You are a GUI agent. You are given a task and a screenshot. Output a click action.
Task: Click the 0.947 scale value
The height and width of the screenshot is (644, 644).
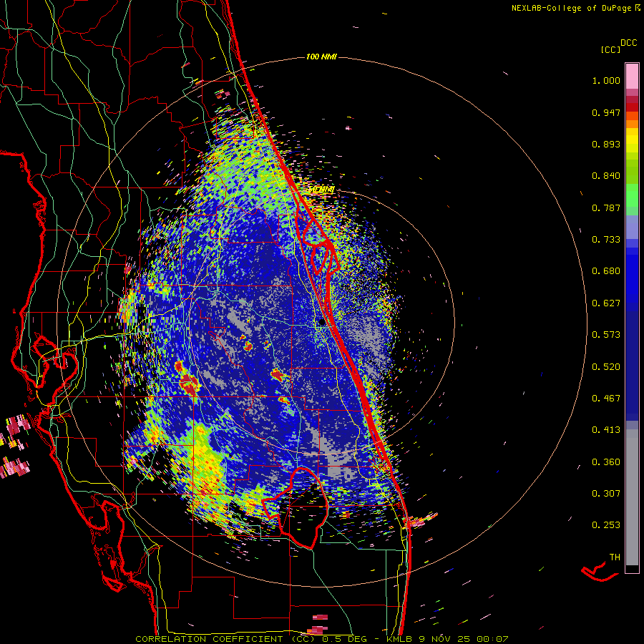pos(606,112)
